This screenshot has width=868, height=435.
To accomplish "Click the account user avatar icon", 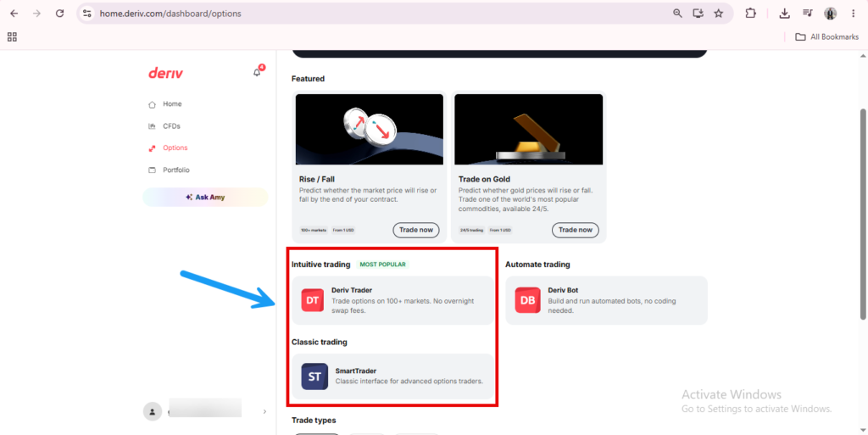I will coord(151,411).
